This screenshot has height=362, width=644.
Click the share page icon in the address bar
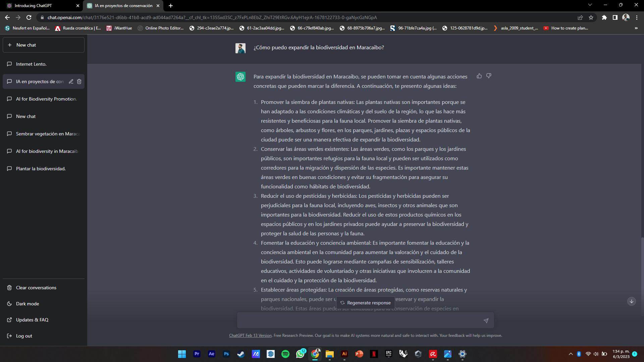tap(580, 17)
